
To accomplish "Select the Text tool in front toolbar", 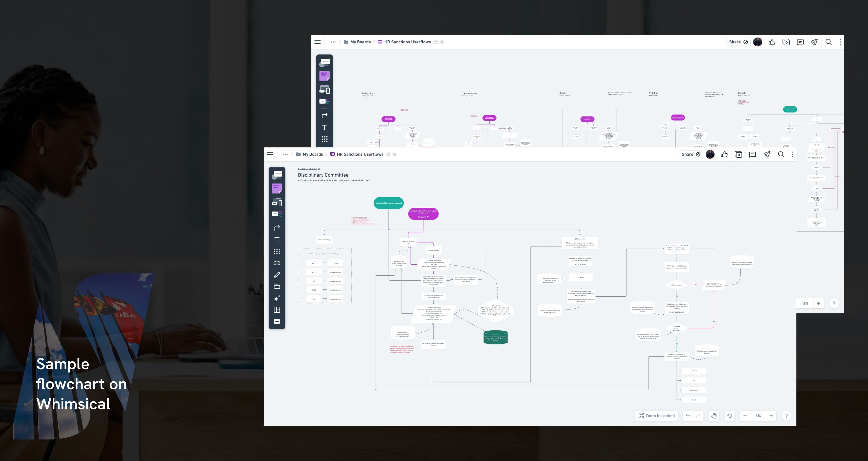I will (277, 240).
